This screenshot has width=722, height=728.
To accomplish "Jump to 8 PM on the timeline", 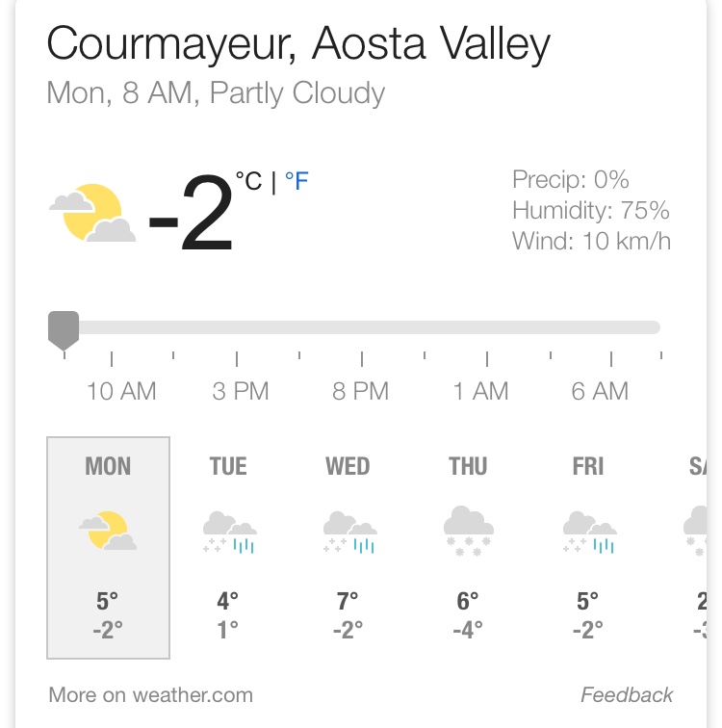I will click(x=361, y=391).
